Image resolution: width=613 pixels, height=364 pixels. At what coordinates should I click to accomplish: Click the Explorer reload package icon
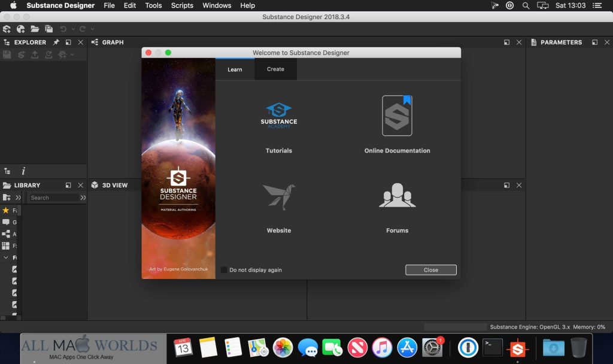pos(48,54)
